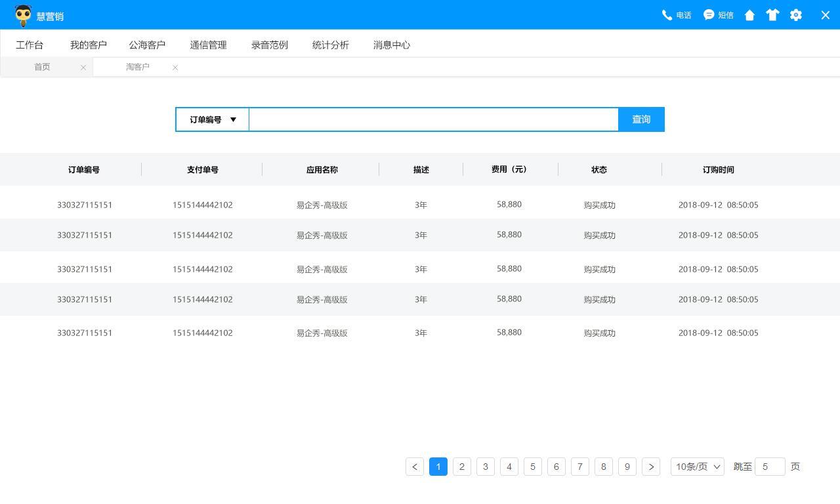Click 购买成功 status in fourth row
The height and width of the screenshot is (504, 840).
click(600, 299)
